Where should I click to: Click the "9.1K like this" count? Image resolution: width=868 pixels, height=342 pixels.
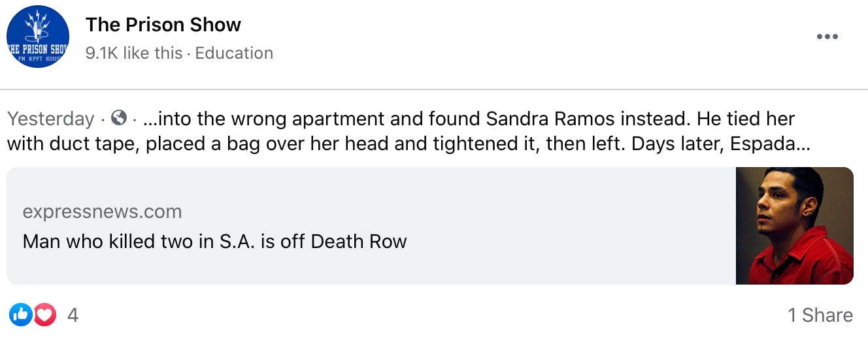pos(134,53)
